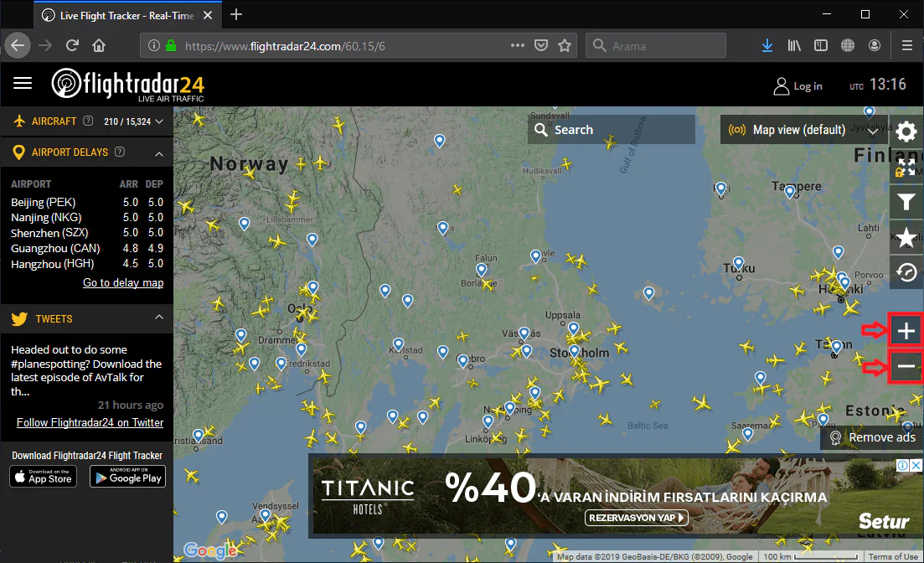This screenshot has height=563, width=924.
Task: Follow Flightradar24 on Twitter link
Action: pyautogui.click(x=90, y=423)
